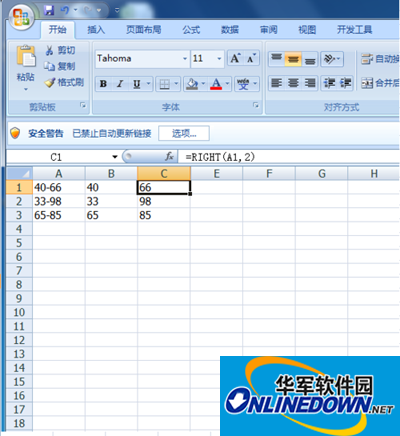Viewport: 400px width, 436px height.
Task: Toggle bold formatting
Action: pyautogui.click(x=103, y=84)
